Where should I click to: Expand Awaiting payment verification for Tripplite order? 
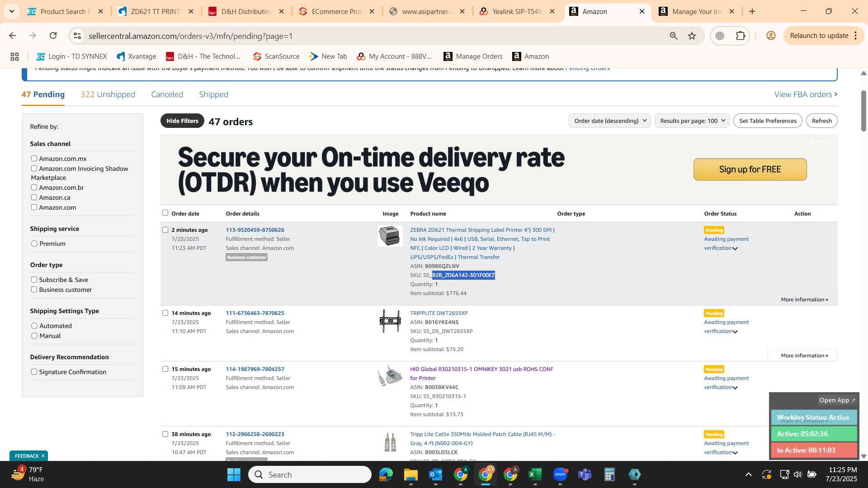coord(735,332)
